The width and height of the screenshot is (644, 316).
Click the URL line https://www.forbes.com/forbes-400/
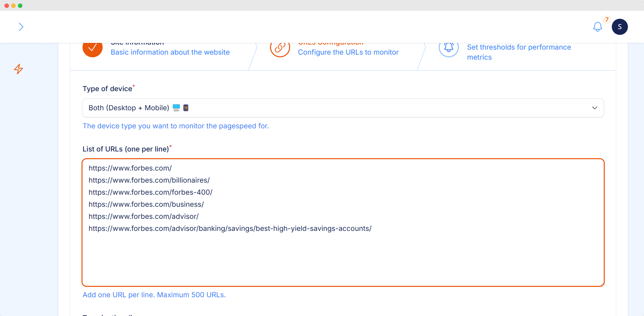(150, 192)
